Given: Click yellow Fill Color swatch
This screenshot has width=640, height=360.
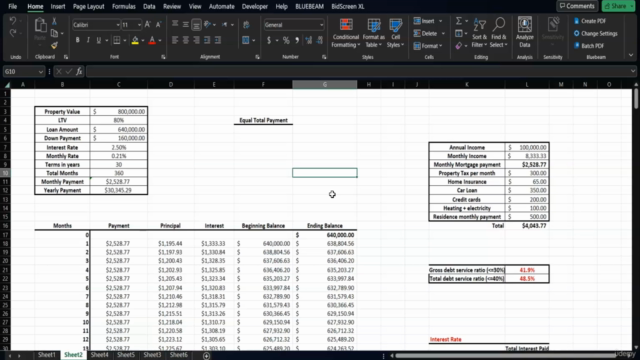Looking at the screenshot, I should point(135,40).
